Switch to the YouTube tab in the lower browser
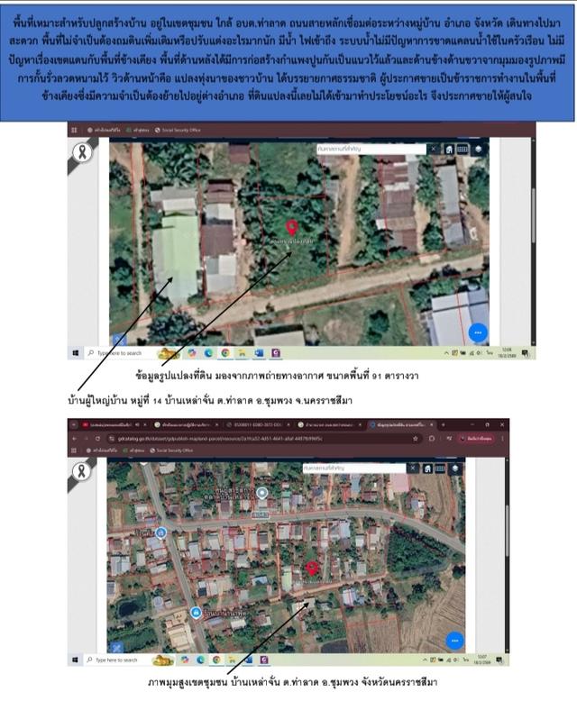Viewport: 577px width, 728px height. pos(113,425)
